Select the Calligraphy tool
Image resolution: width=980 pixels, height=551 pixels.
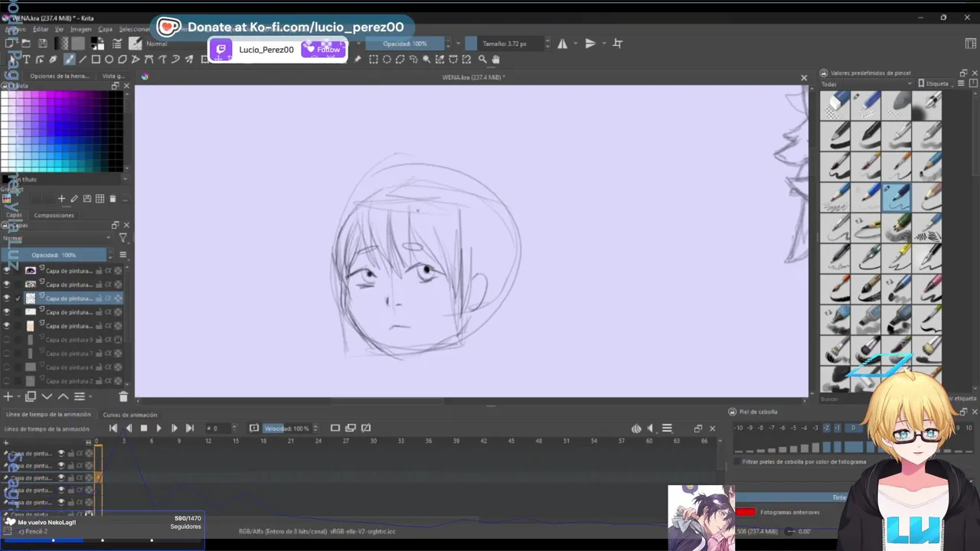(x=53, y=60)
